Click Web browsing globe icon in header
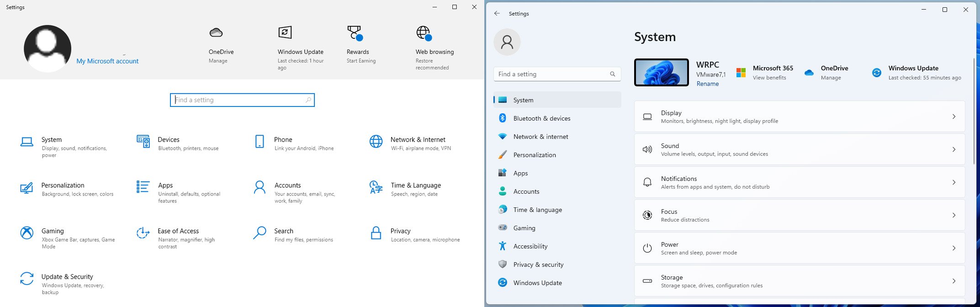Viewport: 980px width, 307px height. click(x=424, y=33)
